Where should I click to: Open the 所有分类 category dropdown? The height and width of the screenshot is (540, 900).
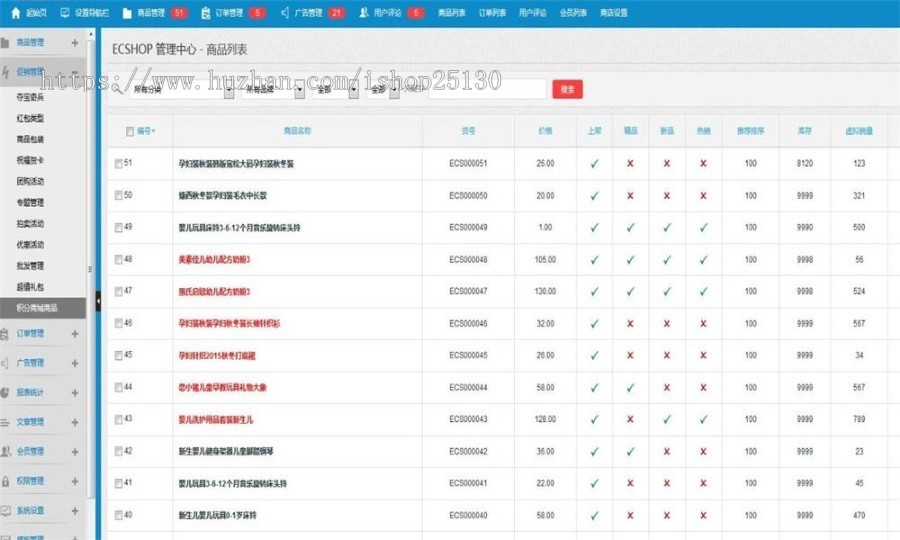(182, 90)
